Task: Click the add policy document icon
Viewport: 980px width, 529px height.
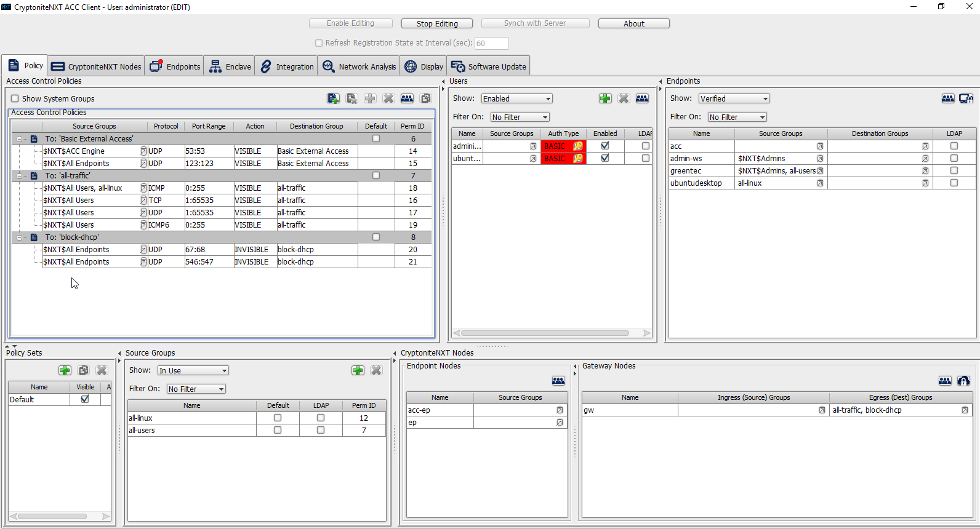Action: pyautogui.click(x=333, y=98)
